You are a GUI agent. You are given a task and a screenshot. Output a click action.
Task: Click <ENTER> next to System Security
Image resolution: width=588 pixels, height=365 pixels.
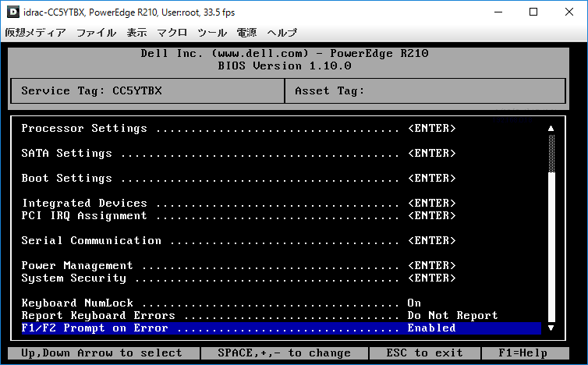431,278
